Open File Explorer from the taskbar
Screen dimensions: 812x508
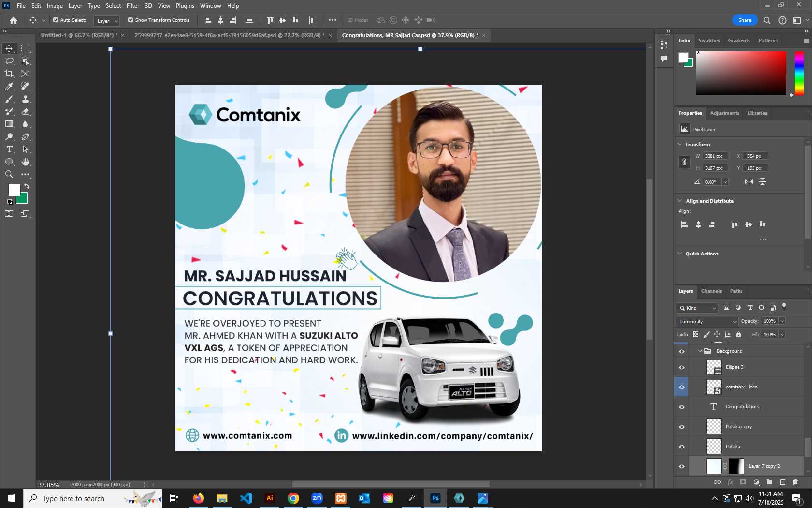pyautogui.click(x=222, y=498)
